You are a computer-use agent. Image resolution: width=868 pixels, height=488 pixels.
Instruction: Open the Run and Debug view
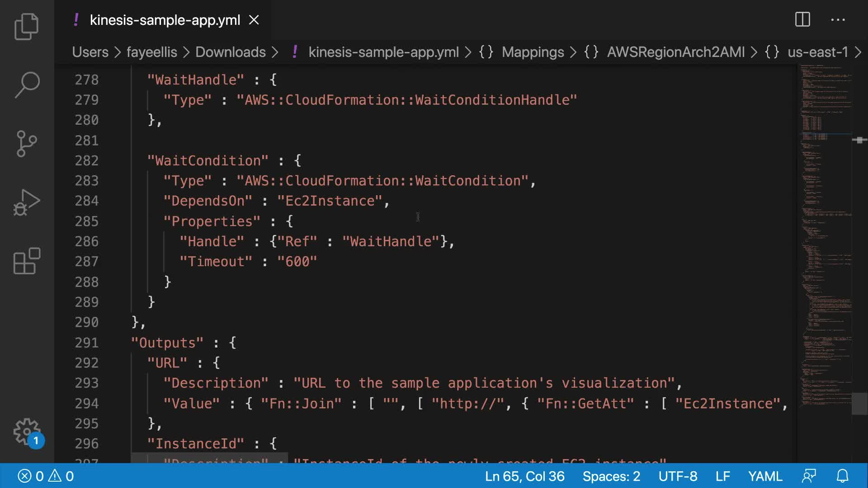[27, 202]
